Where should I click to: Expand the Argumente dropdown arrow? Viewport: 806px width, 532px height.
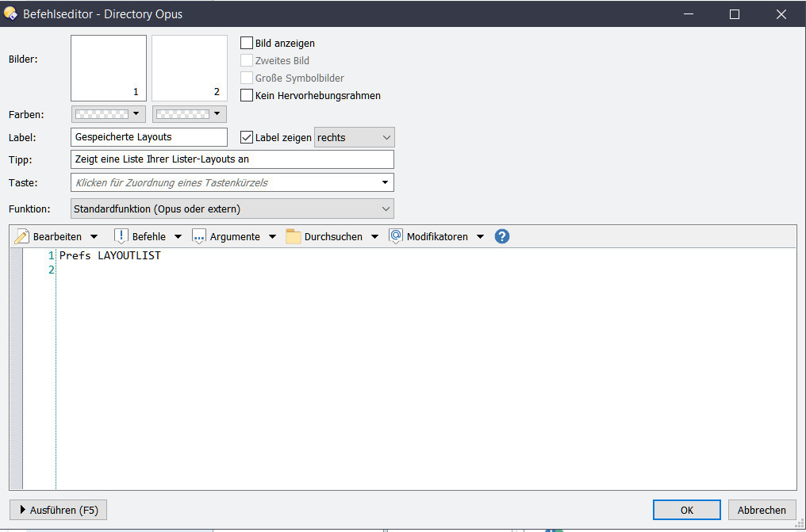tap(272, 237)
